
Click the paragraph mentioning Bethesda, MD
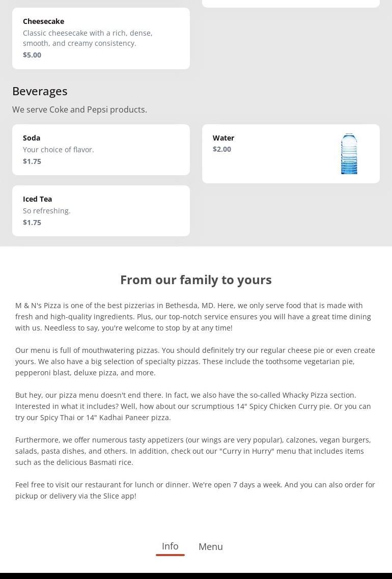[193, 317]
